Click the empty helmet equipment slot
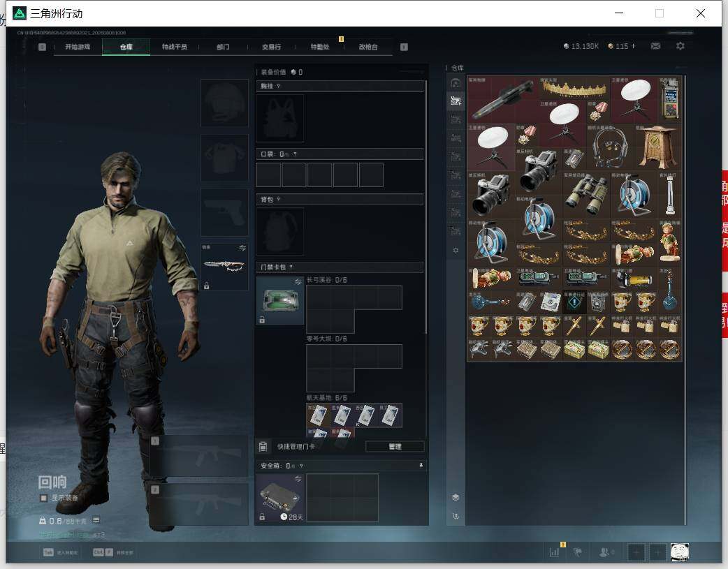 [224, 103]
